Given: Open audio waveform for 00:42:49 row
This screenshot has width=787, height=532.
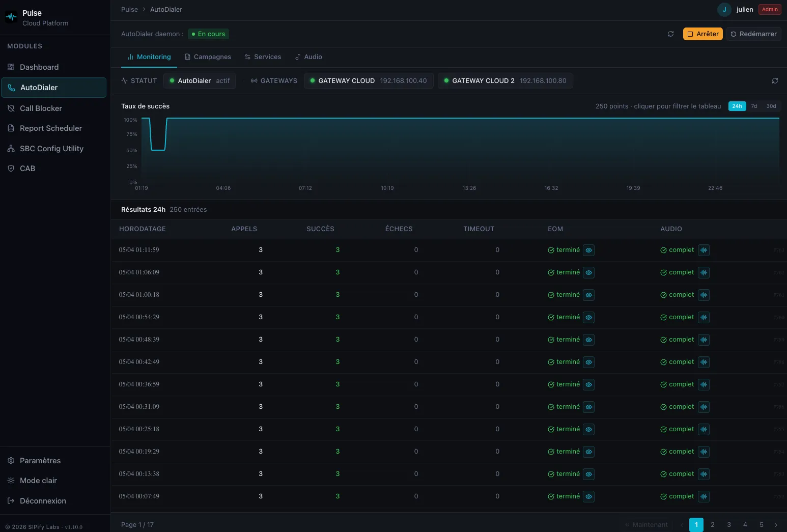Looking at the screenshot, I should [704, 362].
